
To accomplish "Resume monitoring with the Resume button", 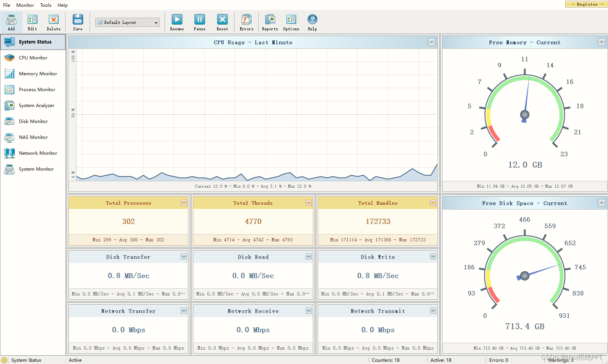I will (x=177, y=22).
